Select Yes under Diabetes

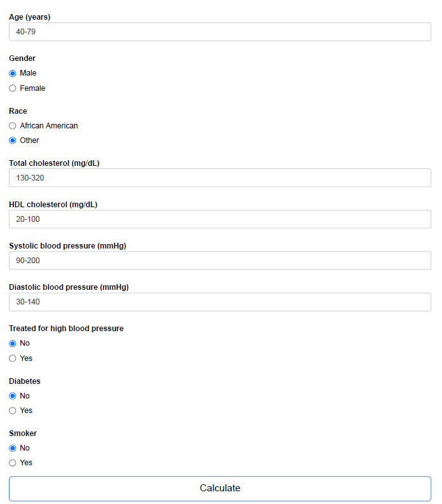[13, 411]
